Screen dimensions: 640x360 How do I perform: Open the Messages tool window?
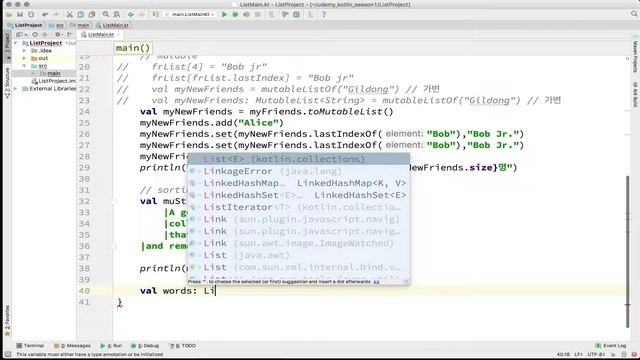(x=73, y=346)
